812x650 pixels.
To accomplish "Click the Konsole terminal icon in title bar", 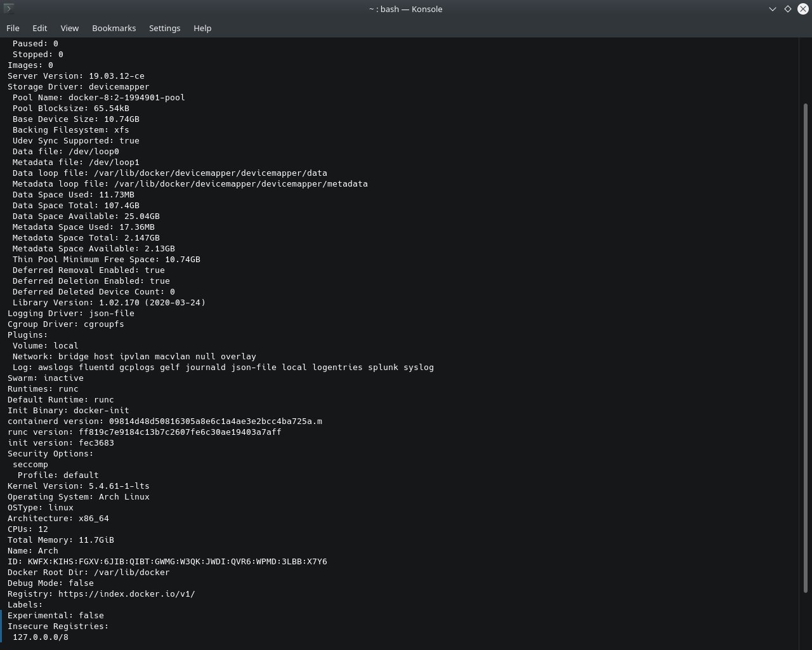I will click(x=9, y=9).
